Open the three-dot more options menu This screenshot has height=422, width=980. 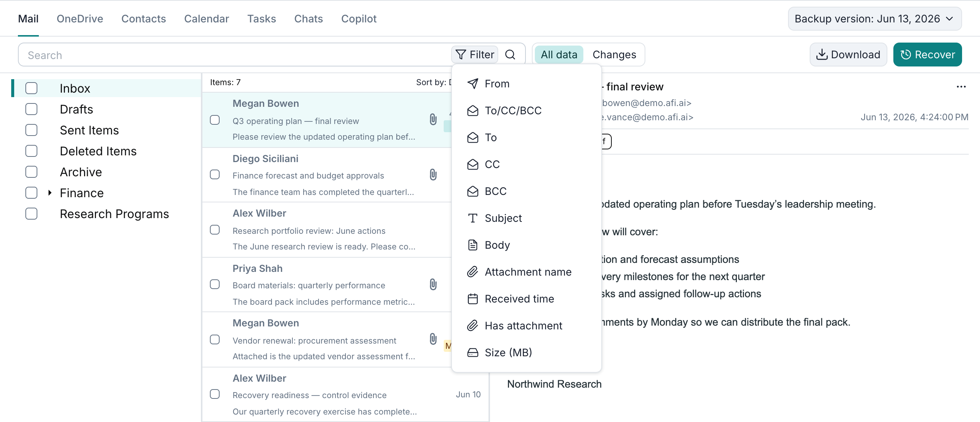pos(961,87)
